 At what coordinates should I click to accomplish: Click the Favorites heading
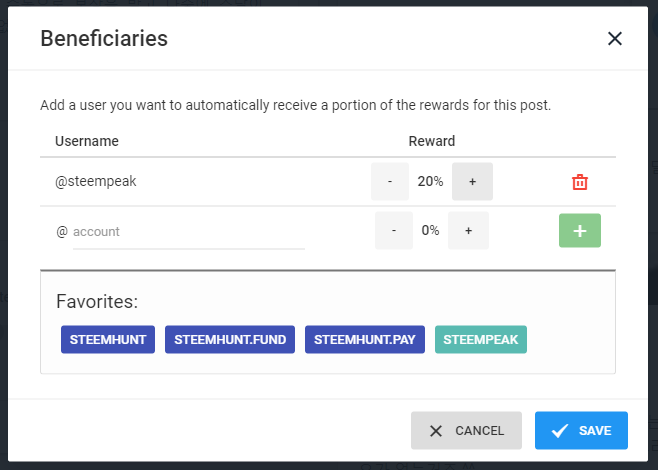pos(97,300)
